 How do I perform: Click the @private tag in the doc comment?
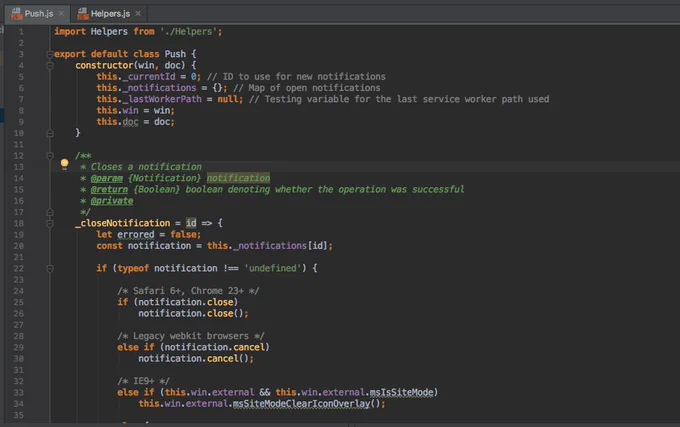point(112,201)
